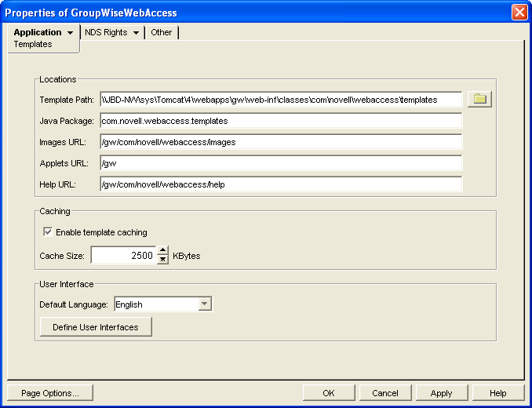Edit the Java Package field
The height and width of the screenshot is (408, 532).
point(281,121)
